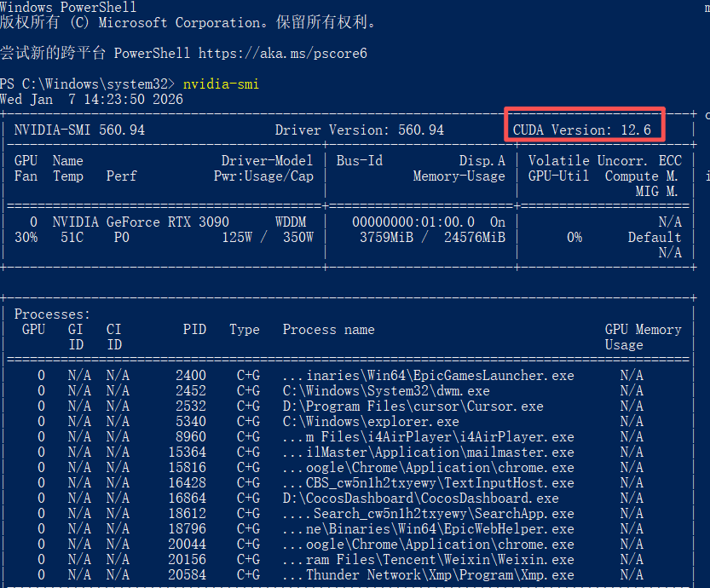Image resolution: width=710 pixels, height=588 pixels.
Task: Select the EpicWebHelper.exe process path
Action: [429, 529]
